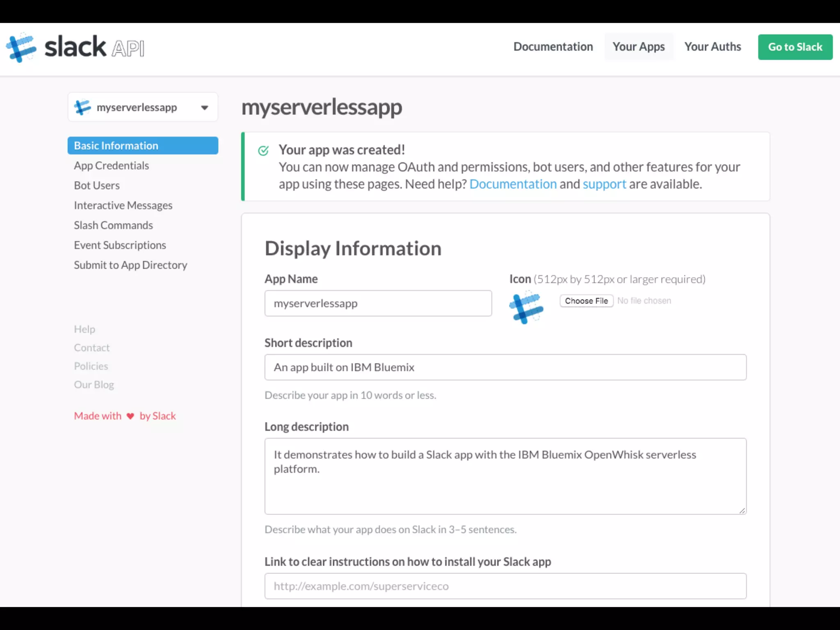Follow the support link in banner
840x630 pixels.
(604, 184)
